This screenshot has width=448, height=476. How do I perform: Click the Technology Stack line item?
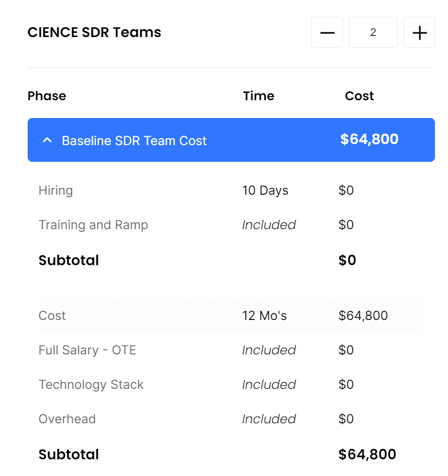point(91,385)
